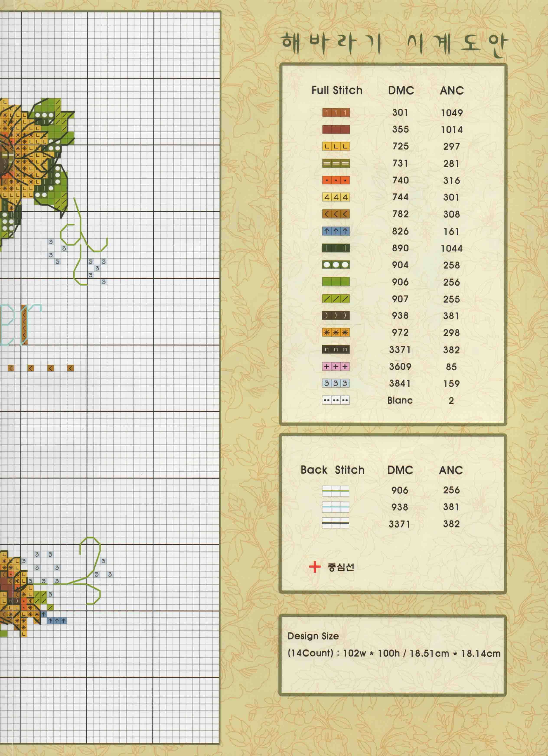This screenshot has width=548, height=756.
Task: Pick the DMC 744 pale yellow swatch
Action: click(x=336, y=197)
